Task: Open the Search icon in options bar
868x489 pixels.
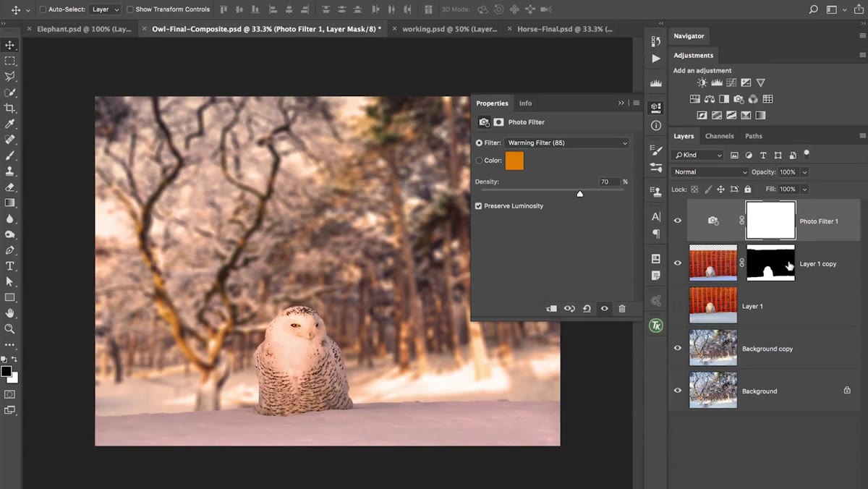Action: pos(814,9)
